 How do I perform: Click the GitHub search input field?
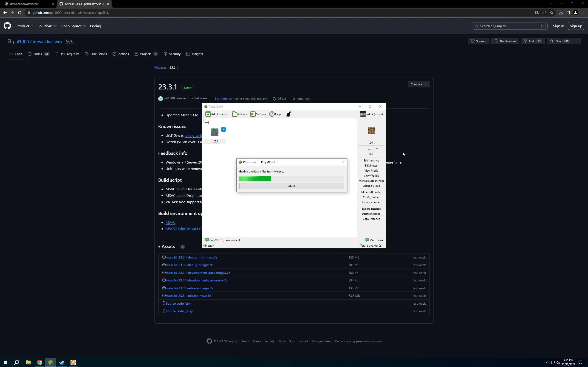[x=508, y=26]
